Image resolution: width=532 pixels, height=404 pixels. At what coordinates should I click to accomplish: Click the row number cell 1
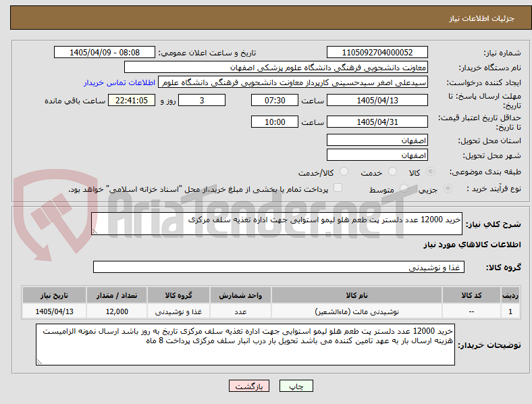(x=510, y=311)
